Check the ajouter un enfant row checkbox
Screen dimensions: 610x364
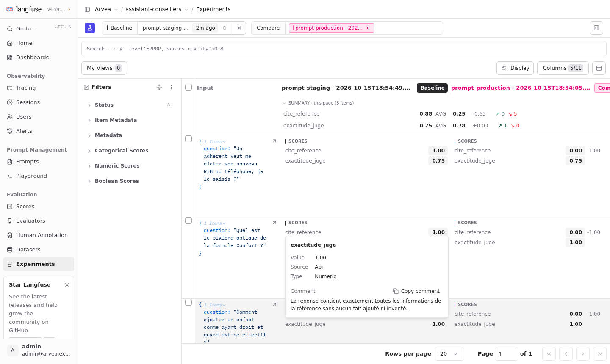click(189, 302)
